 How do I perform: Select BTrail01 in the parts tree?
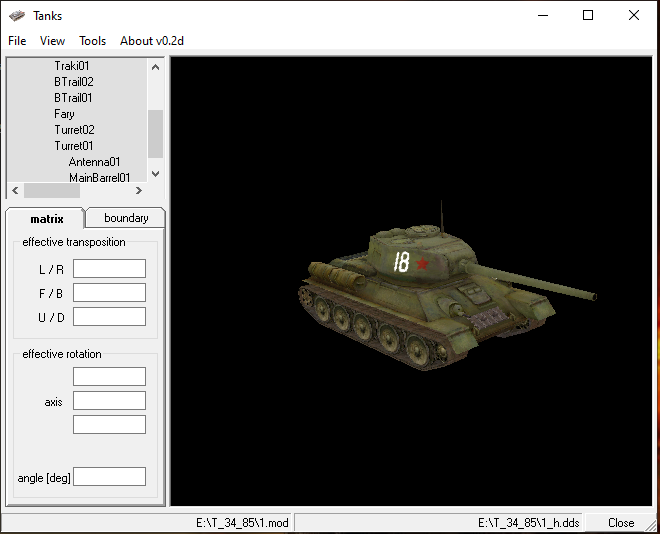[73, 98]
